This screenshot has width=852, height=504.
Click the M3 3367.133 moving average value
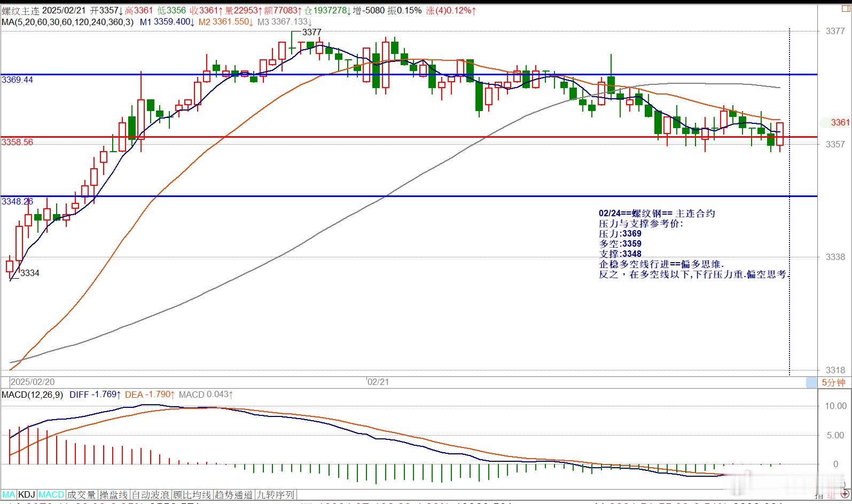[284, 22]
